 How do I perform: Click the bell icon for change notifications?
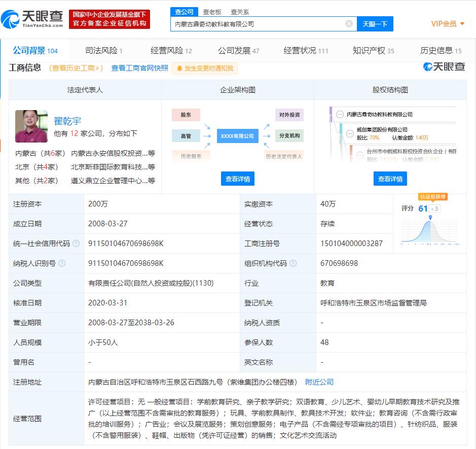pos(179,68)
